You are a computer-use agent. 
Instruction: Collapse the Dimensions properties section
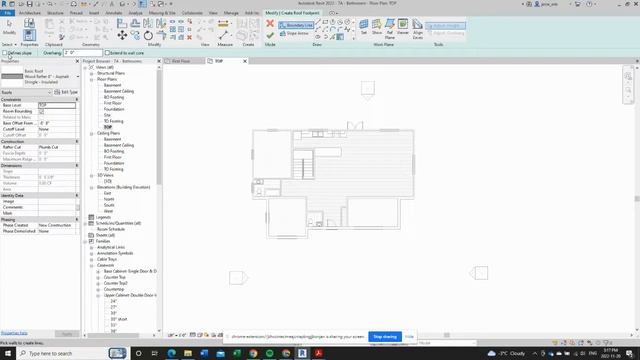(x=77, y=165)
